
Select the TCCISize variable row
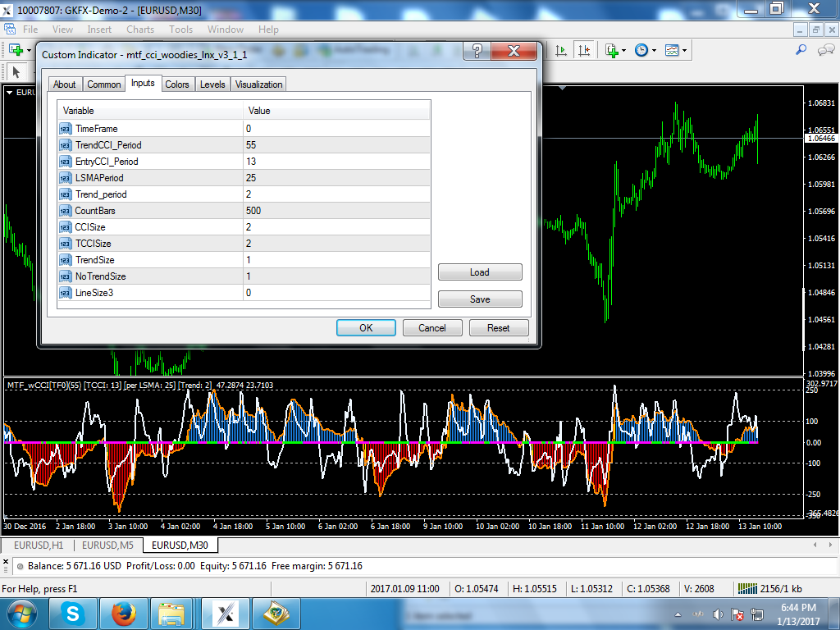pyautogui.click(x=244, y=244)
